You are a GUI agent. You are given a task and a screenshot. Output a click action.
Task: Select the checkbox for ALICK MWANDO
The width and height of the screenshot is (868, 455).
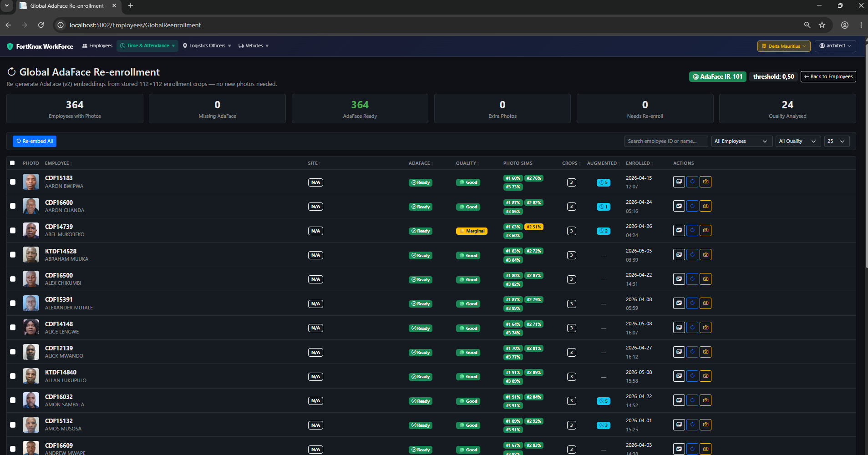13,352
